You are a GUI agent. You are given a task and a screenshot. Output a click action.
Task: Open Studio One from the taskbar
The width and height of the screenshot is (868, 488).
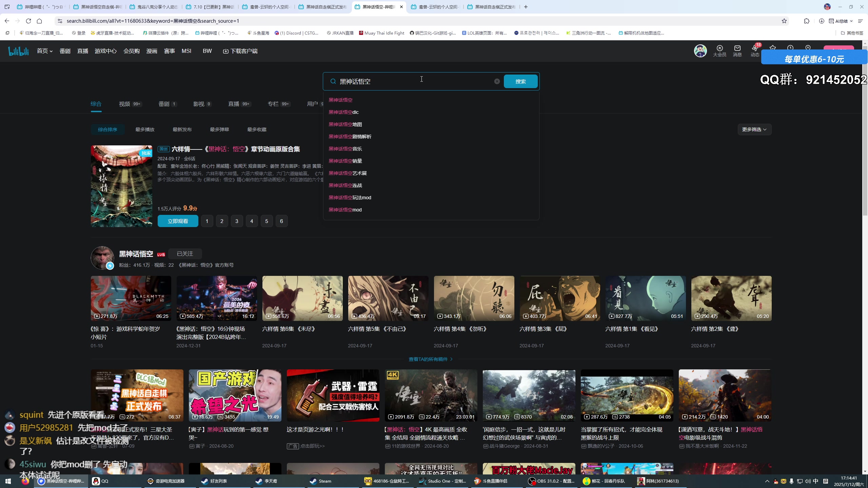pos(443,481)
